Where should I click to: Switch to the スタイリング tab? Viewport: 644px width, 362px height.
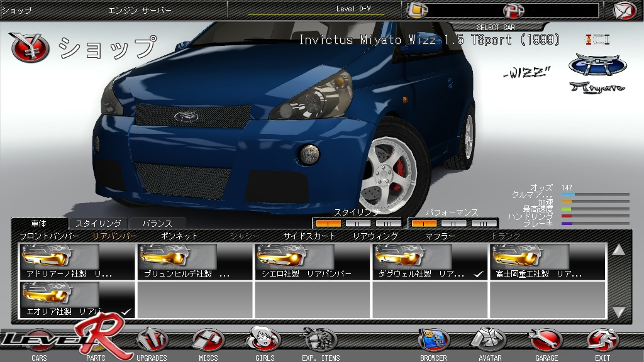click(x=98, y=223)
